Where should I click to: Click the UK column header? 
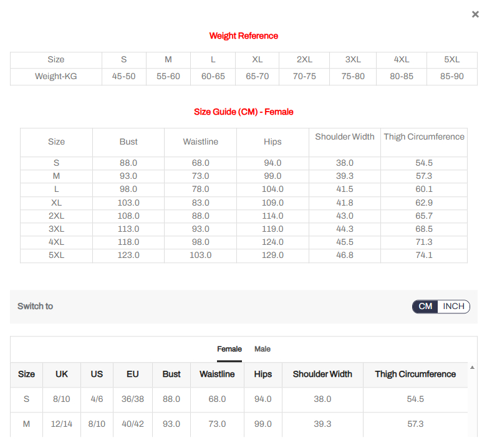(x=62, y=374)
